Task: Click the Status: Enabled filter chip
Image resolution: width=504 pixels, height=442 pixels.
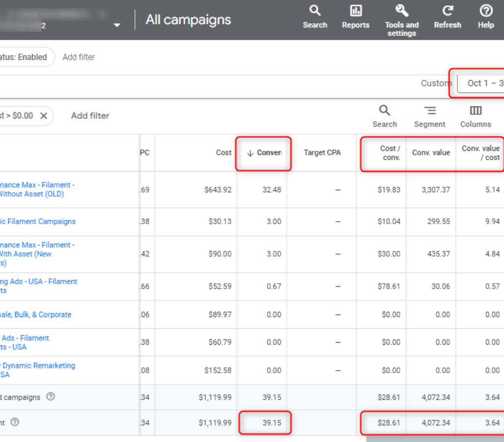Action: 25,57
